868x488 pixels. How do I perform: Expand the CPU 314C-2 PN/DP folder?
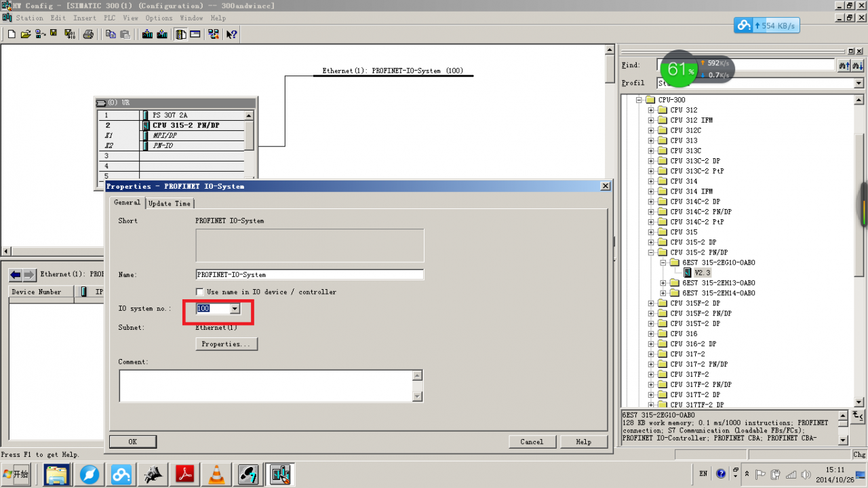(x=652, y=212)
